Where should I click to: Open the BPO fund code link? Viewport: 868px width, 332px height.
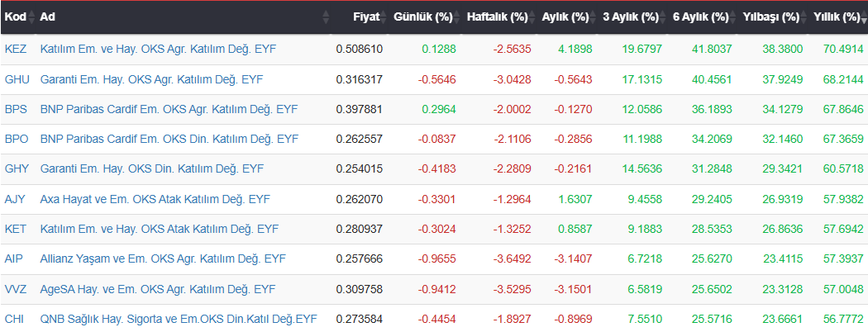16,139
